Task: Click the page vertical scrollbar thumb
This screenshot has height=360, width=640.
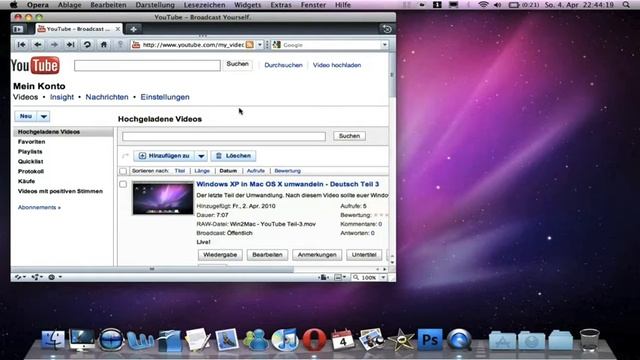Action: pyautogui.click(x=392, y=75)
